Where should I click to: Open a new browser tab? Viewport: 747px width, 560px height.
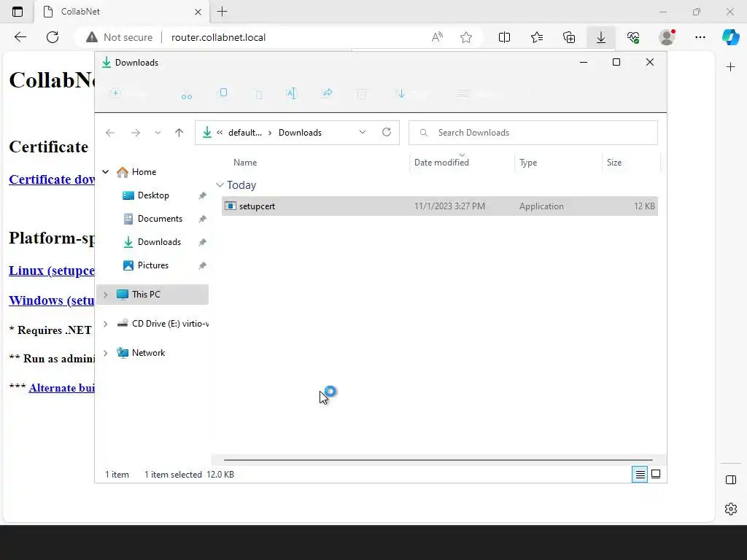coord(222,12)
